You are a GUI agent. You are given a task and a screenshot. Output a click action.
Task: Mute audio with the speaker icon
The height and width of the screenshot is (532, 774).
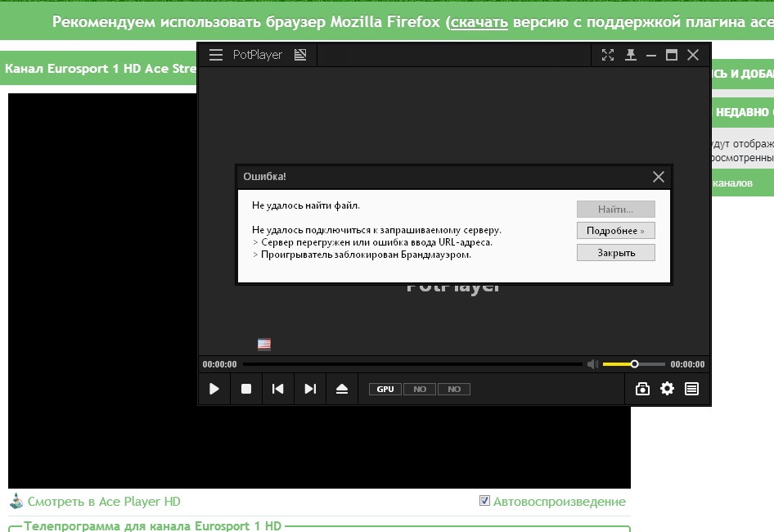tap(592, 364)
